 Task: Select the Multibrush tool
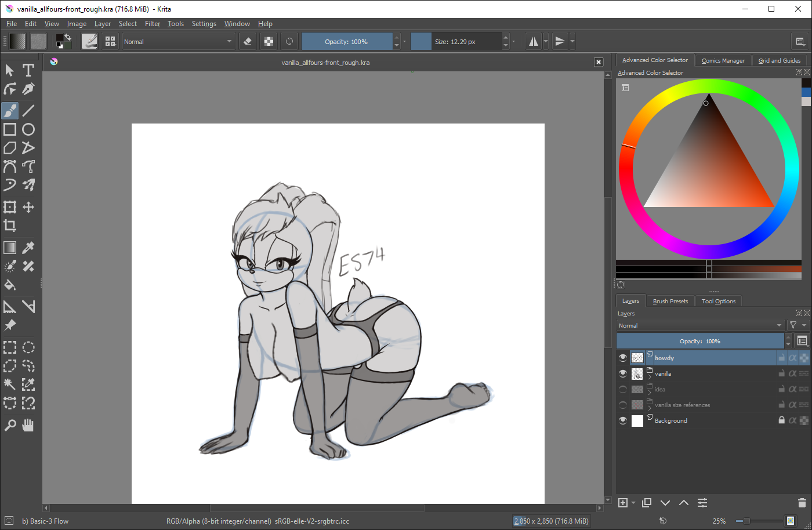28,185
